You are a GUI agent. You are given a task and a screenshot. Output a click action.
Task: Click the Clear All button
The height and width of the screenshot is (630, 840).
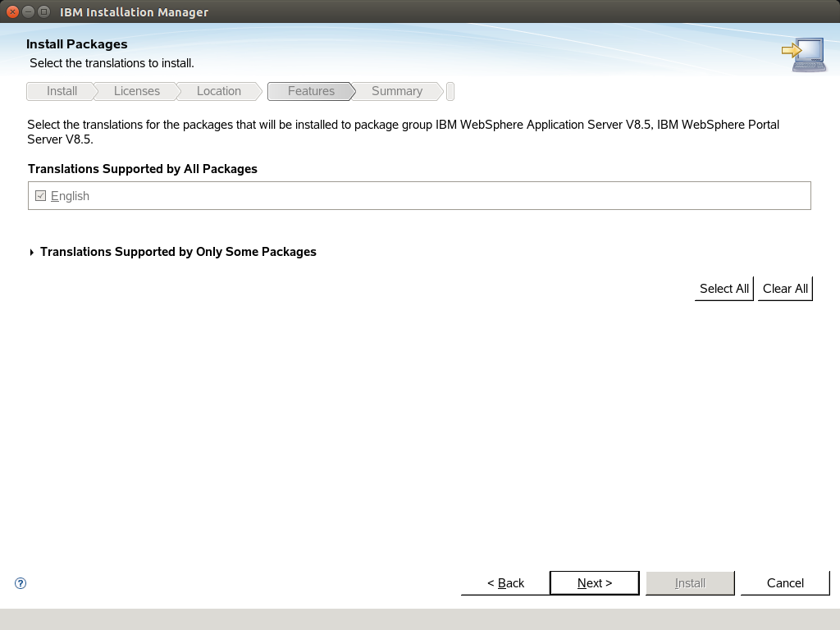coord(785,289)
